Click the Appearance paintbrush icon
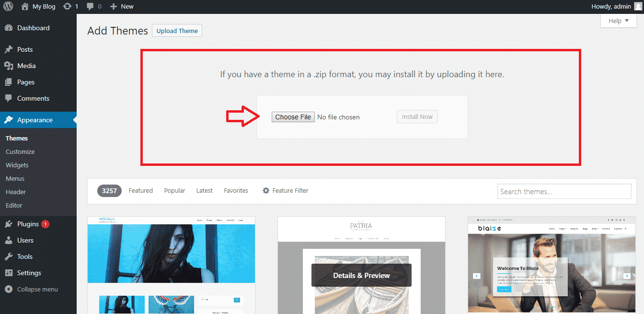Screen dimensions: 644x314 (x=9, y=120)
